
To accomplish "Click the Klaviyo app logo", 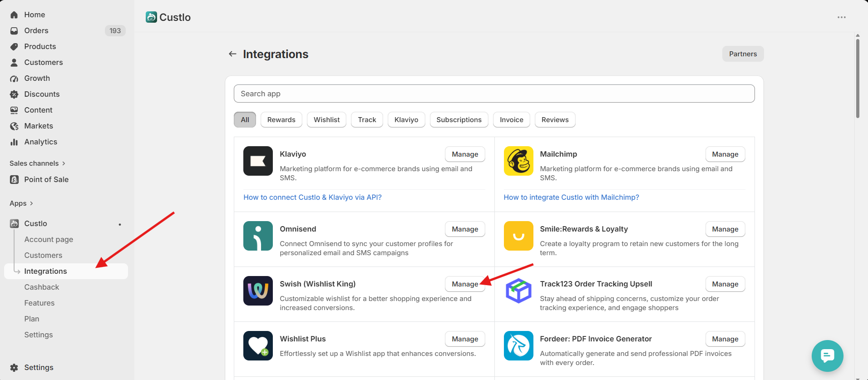I will (258, 161).
